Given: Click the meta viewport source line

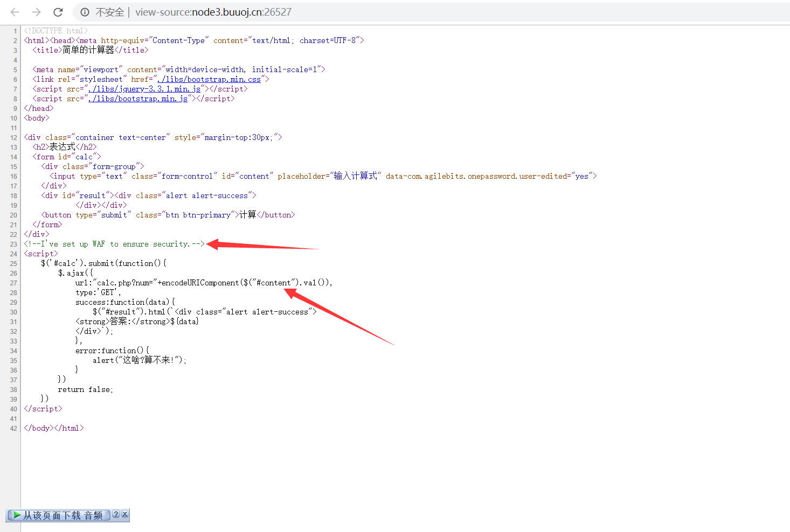Looking at the screenshot, I should (x=179, y=69).
